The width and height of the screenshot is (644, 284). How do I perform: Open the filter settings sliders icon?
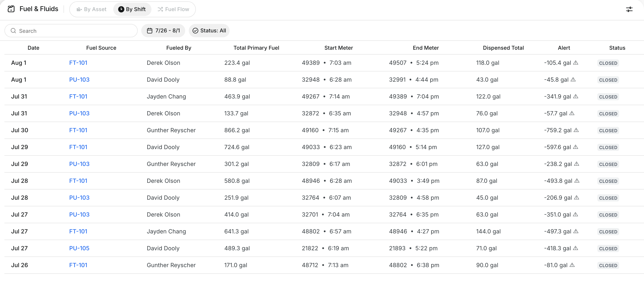coord(629,9)
